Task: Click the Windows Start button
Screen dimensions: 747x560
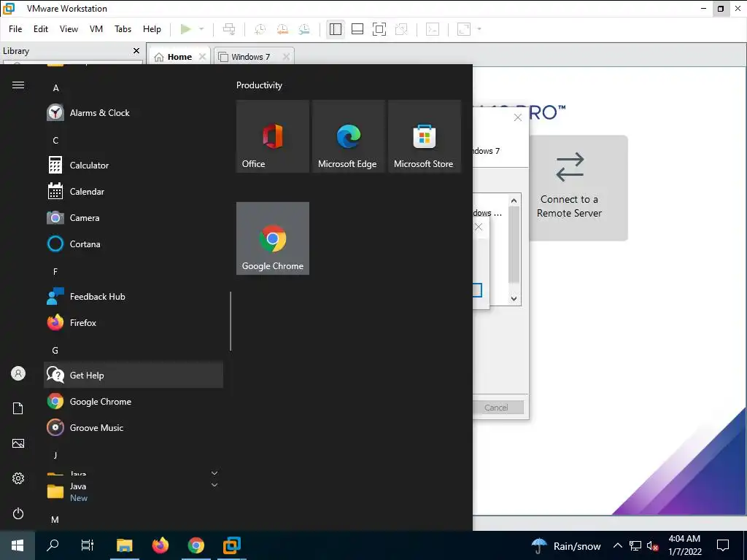Action: pyautogui.click(x=18, y=545)
